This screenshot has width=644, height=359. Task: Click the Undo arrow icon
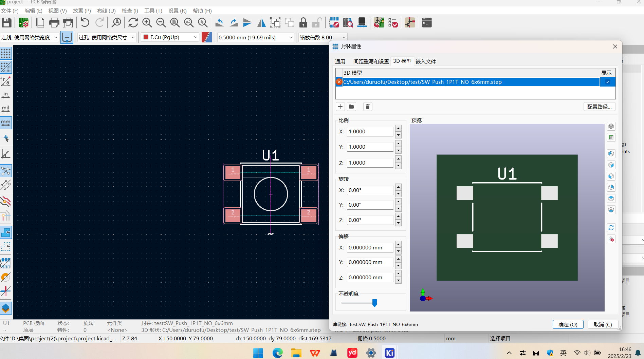pos(85,23)
